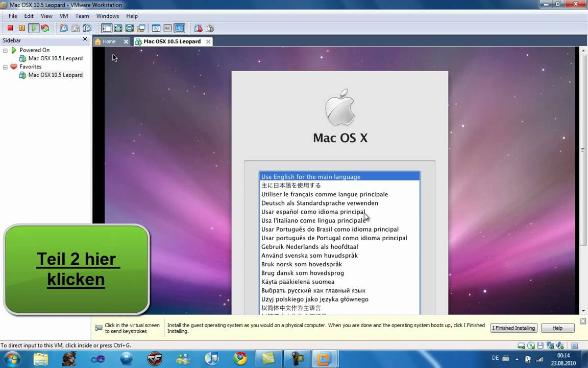The width and height of the screenshot is (588, 368).
Task: Open the Windows Start menu
Action: pos(12,359)
